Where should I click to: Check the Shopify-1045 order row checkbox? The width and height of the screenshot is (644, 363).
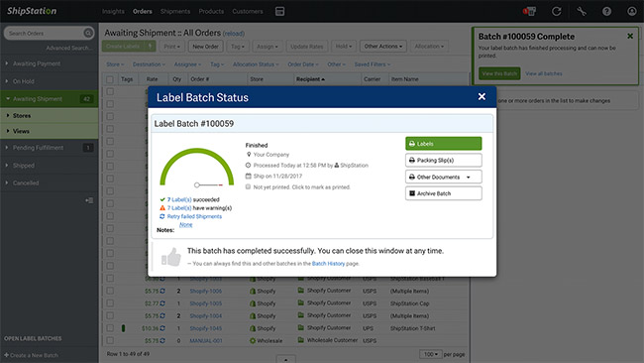pos(110,328)
